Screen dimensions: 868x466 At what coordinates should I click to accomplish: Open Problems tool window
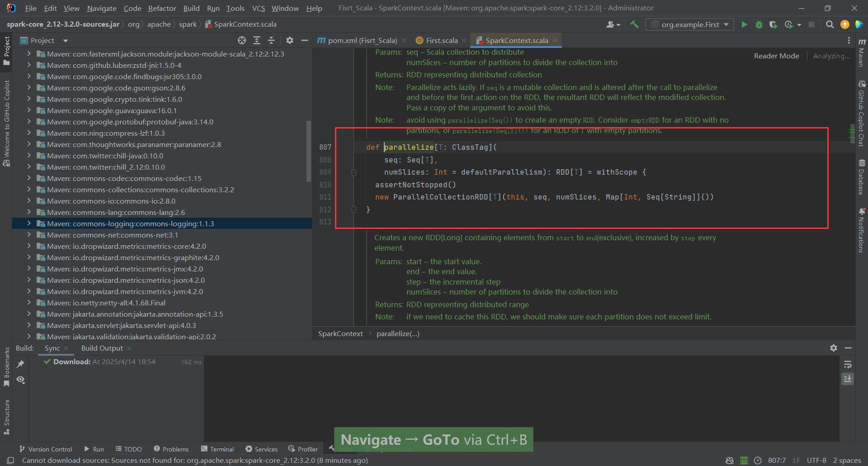tap(171, 449)
